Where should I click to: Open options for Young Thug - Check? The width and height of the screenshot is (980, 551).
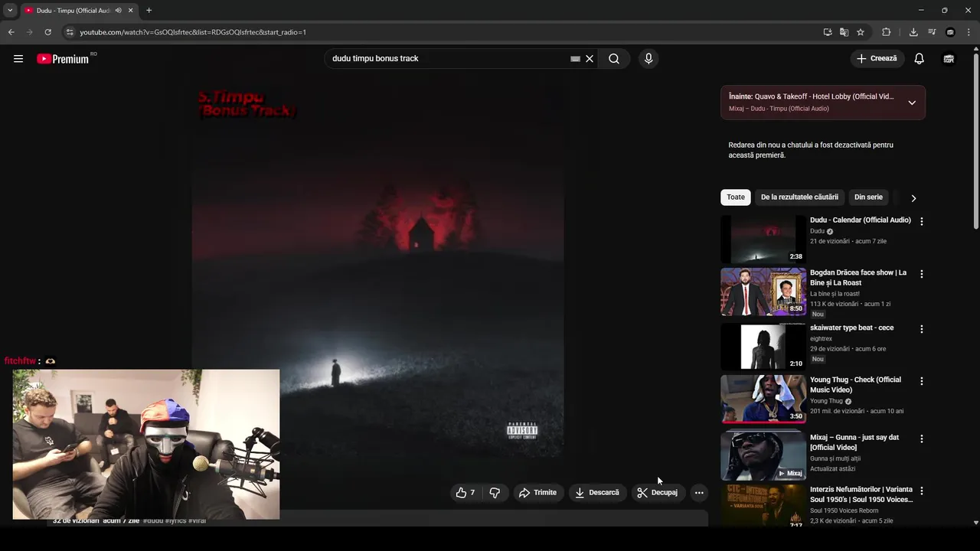click(922, 381)
